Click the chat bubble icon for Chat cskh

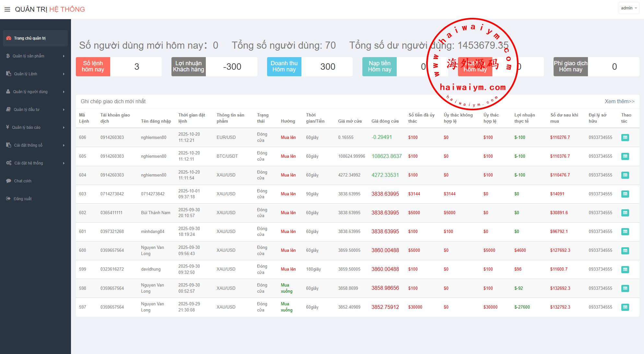pos(8,181)
